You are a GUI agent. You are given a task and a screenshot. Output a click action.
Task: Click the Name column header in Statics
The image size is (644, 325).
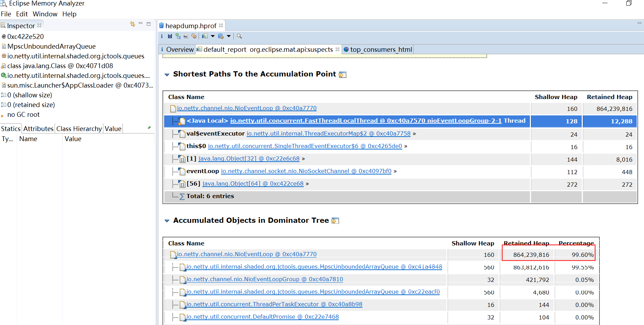coord(28,139)
